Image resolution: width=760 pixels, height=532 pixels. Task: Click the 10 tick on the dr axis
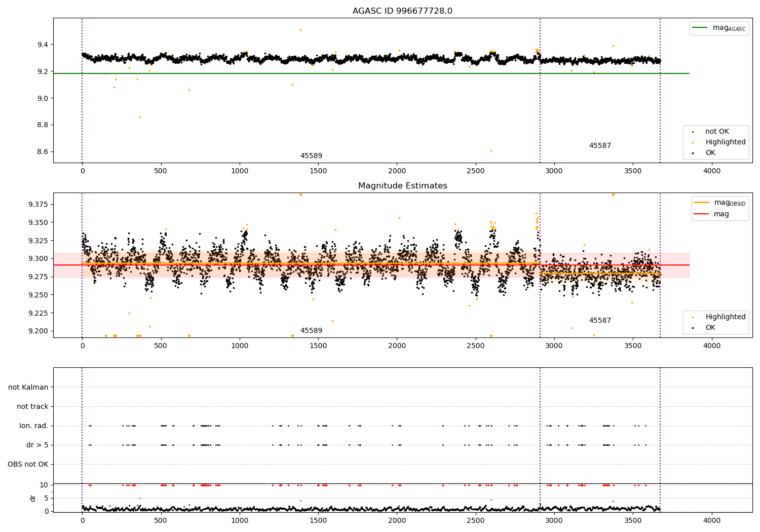click(44, 485)
